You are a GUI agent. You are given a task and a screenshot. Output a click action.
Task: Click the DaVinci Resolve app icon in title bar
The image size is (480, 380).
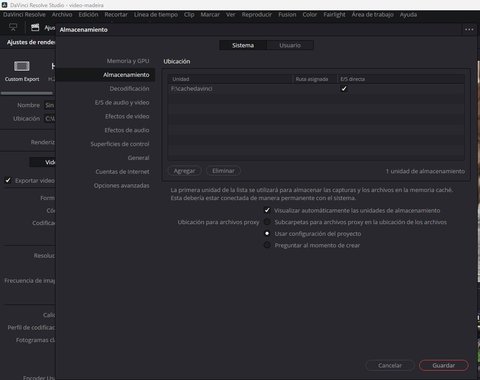point(5,5)
